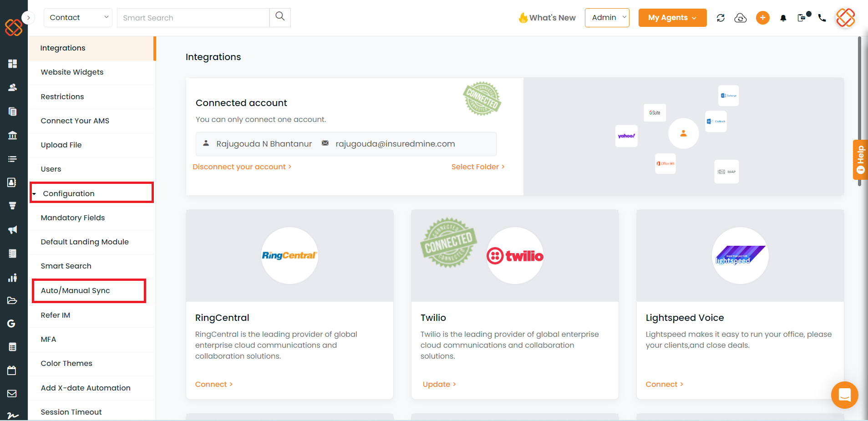
Task: Open the envelope mail icon in sidebar
Action: point(12,394)
